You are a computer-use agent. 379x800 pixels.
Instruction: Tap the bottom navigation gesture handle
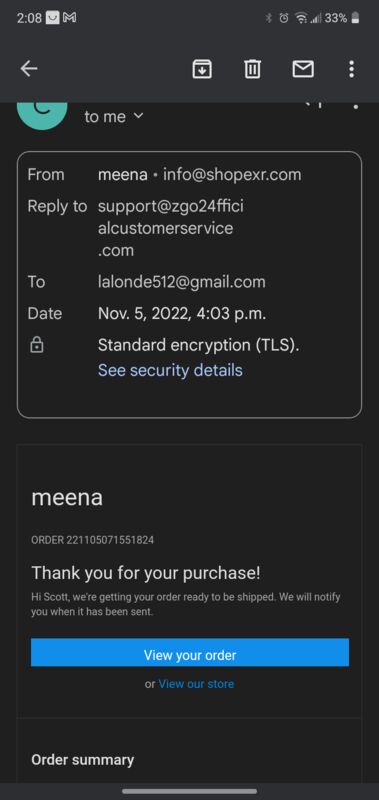(190, 791)
